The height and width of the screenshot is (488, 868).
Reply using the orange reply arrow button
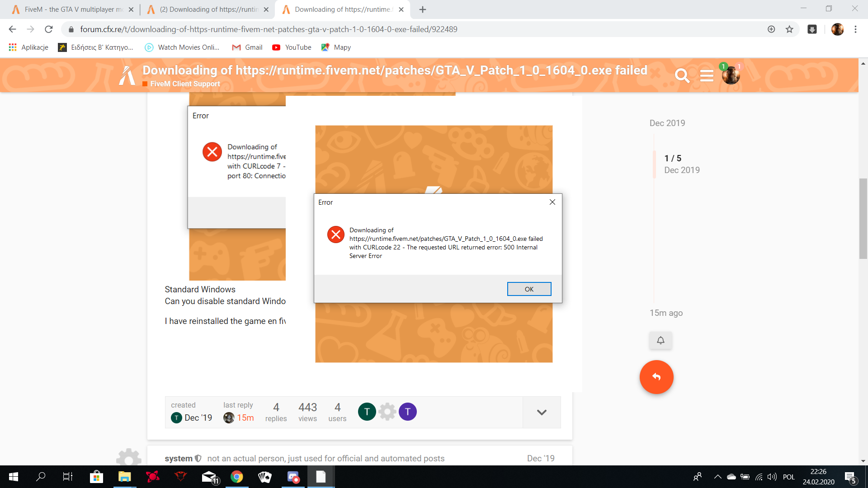[x=656, y=377]
